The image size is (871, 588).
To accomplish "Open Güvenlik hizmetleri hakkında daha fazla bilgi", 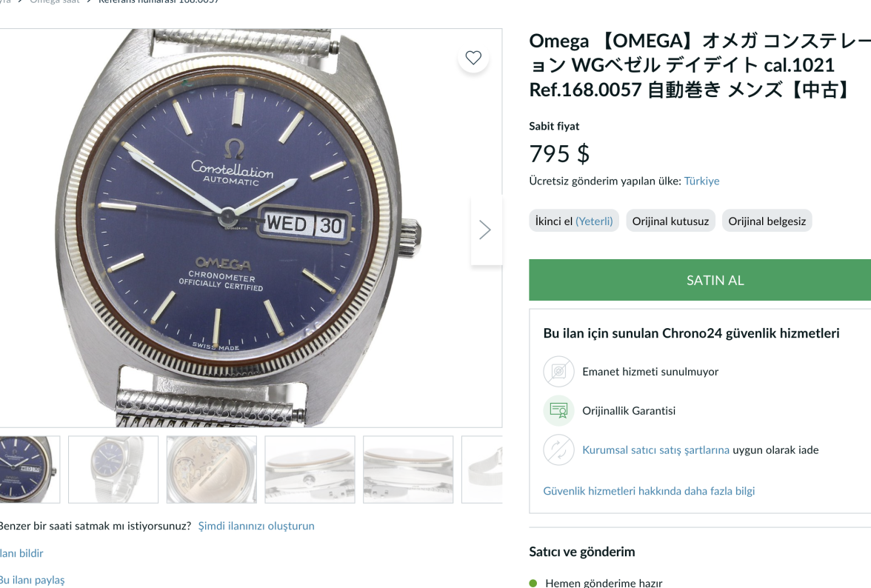I will [649, 491].
